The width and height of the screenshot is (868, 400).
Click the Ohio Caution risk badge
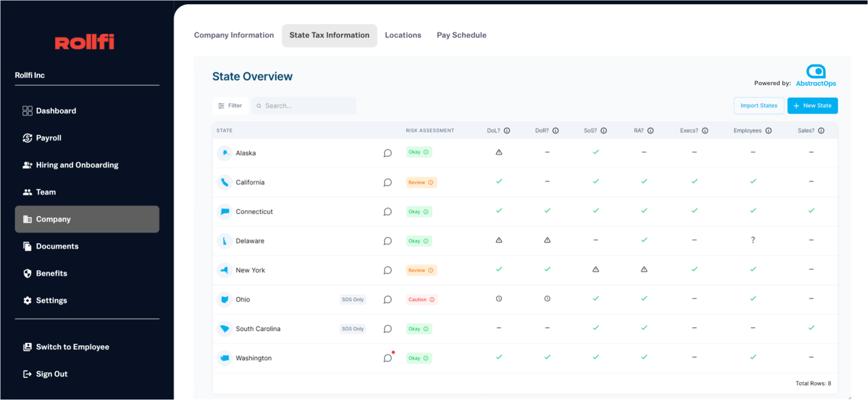421,299
